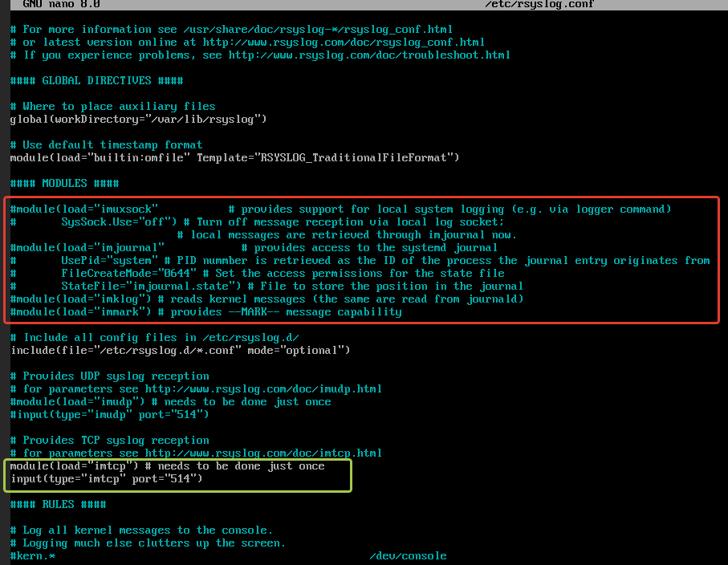
Task: Click the #kern.* /dev/console line
Action: [x=228, y=556]
